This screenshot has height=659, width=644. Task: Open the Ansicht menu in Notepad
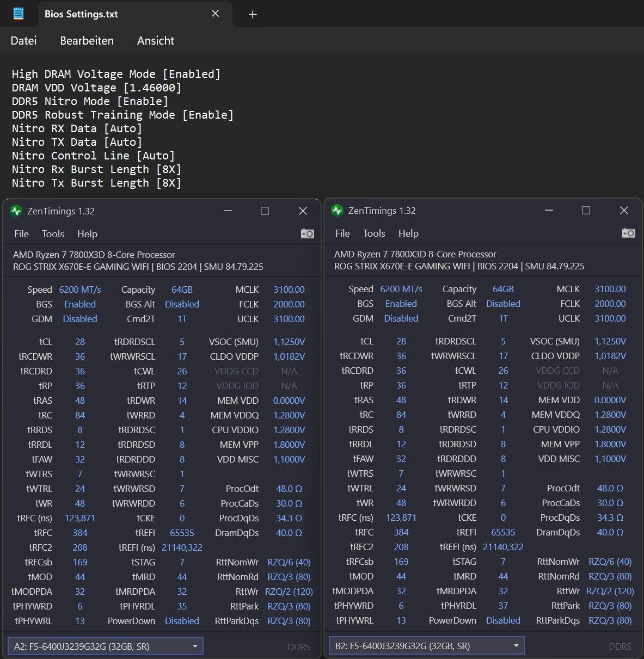(x=156, y=41)
